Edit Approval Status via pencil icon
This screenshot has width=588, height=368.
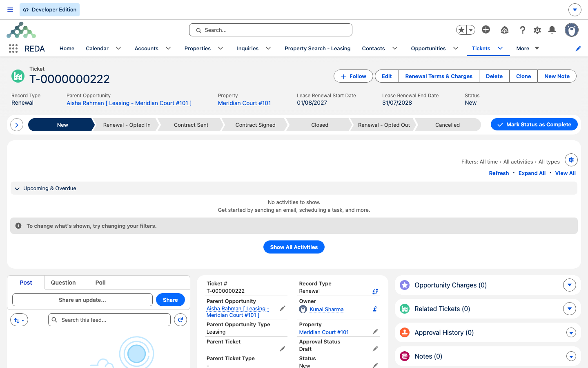pyautogui.click(x=375, y=349)
